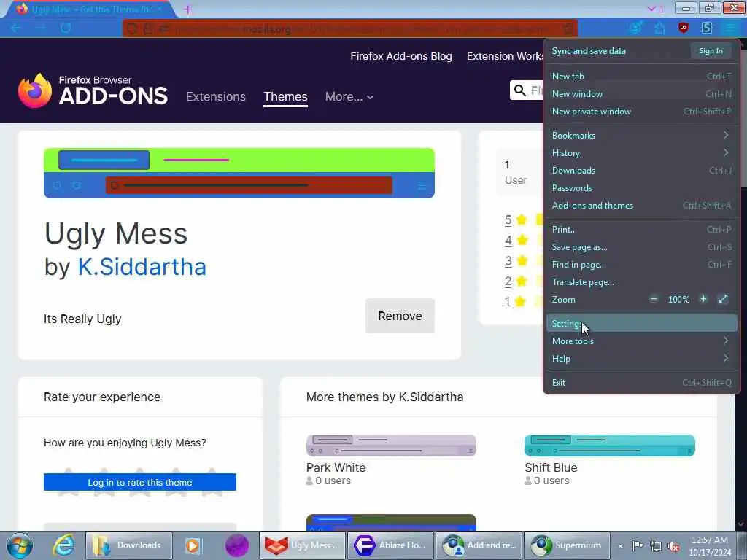Increase zoom with the plus icon
747x560 pixels.
703,299
